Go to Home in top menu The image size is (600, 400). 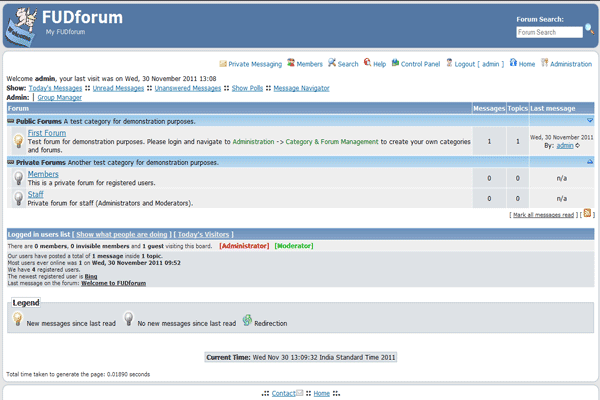(527, 64)
